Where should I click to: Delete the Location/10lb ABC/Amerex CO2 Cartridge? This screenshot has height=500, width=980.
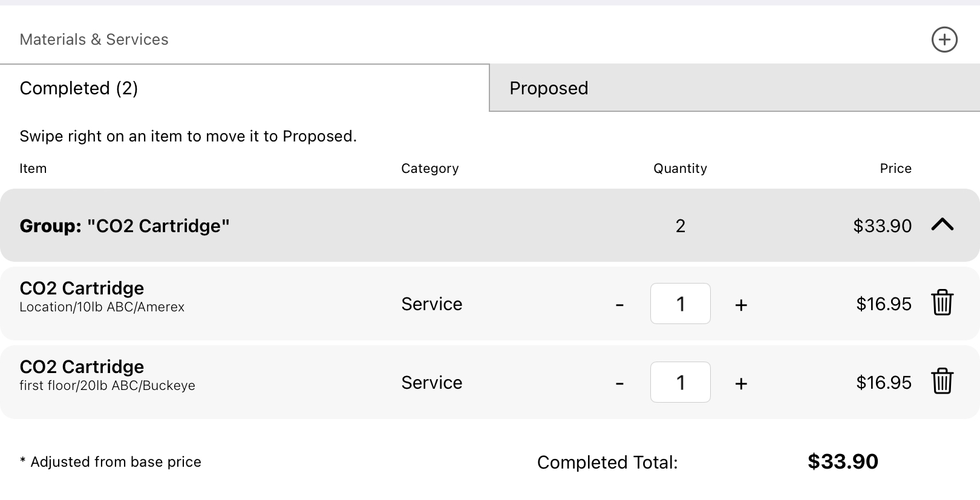pos(942,303)
